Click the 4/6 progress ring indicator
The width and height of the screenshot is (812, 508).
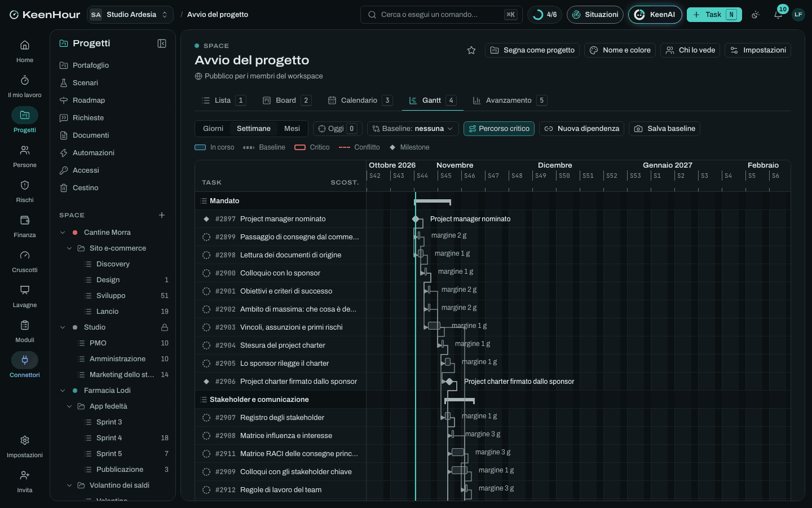pyautogui.click(x=545, y=15)
